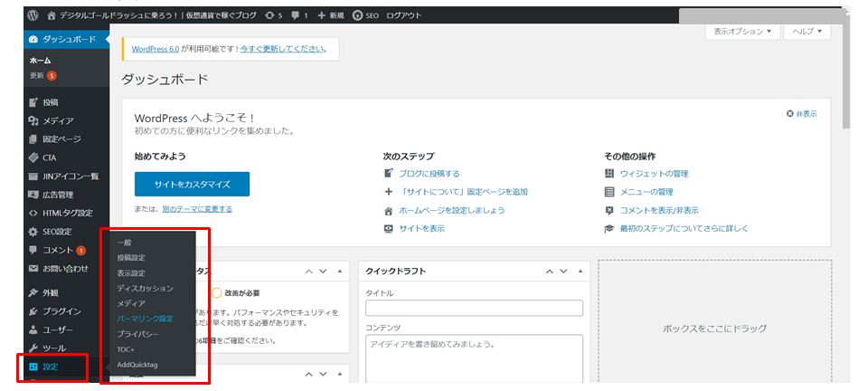
Task: Click the メニューの管理 link
Action: tap(646, 192)
